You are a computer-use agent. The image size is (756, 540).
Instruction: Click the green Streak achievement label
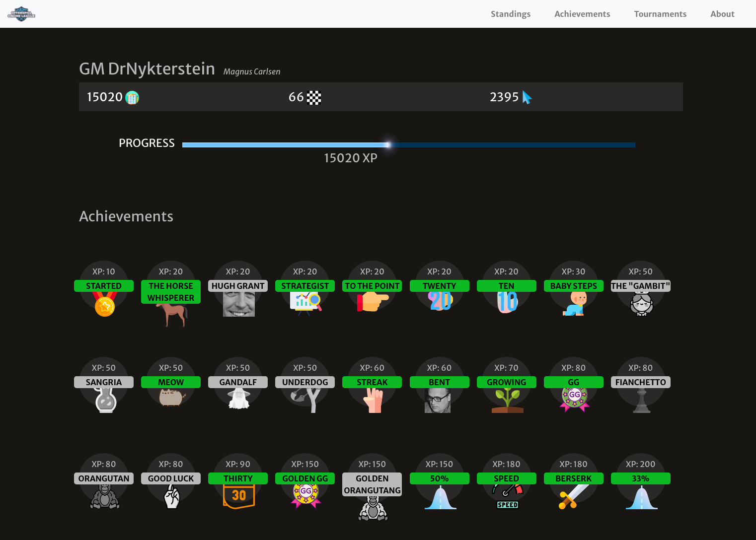click(x=372, y=382)
